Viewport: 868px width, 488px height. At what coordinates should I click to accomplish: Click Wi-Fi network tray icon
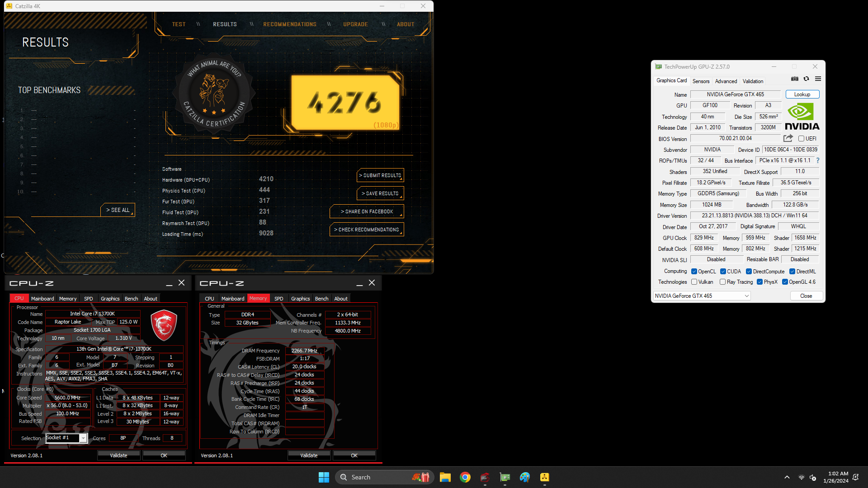801,477
